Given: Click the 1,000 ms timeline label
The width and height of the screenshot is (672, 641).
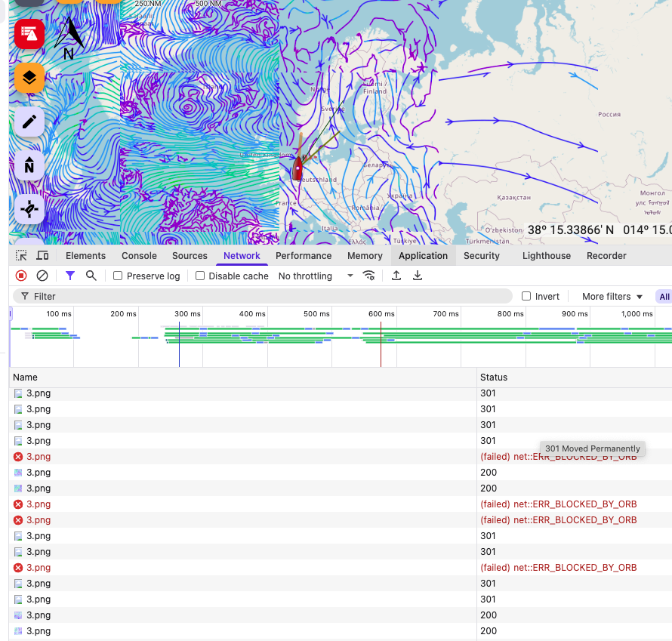Looking at the screenshot, I should [x=637, y=313].
